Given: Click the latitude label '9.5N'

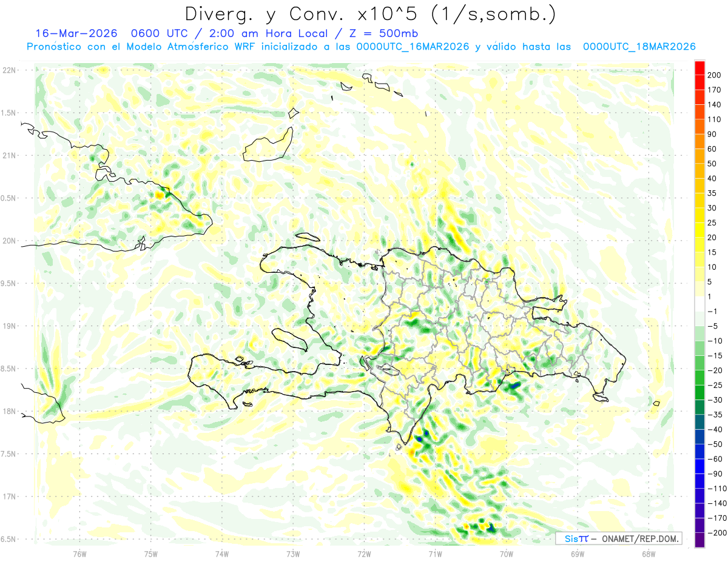Looking at the screenshot, I should click(x=8, y=283).
